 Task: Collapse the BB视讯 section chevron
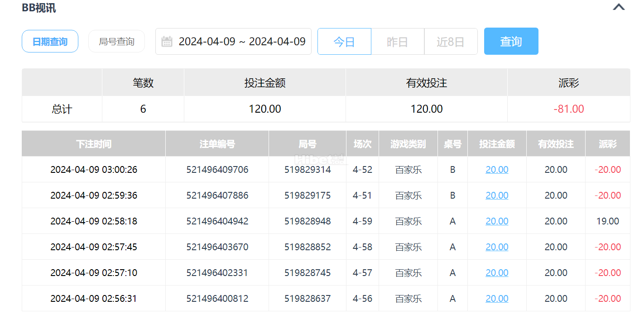pos(619,7)
